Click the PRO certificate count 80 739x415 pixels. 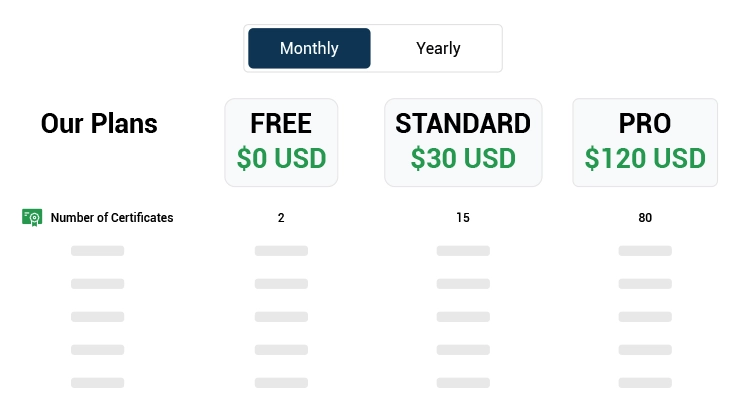[645, 217]
